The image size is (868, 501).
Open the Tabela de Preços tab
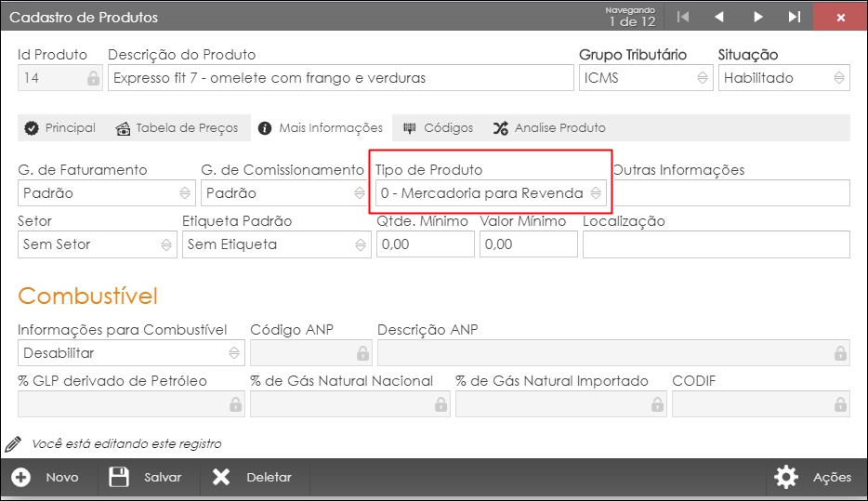click(x=178, y=128)
